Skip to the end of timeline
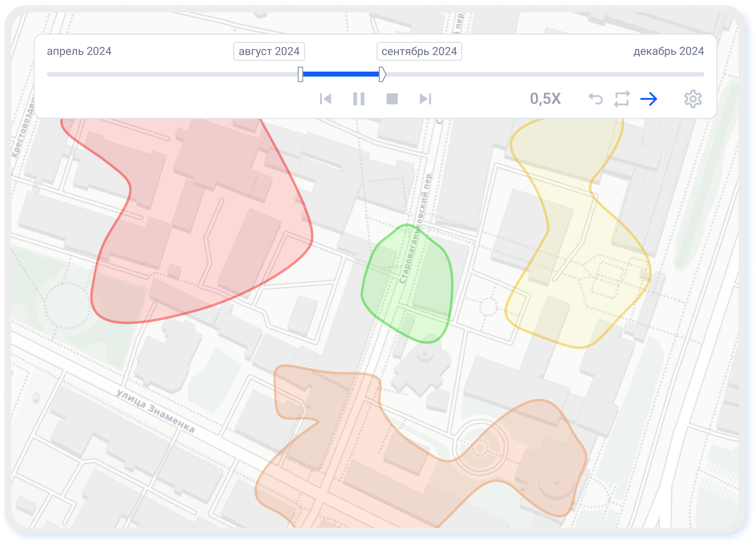The width and height of the screenshot is (756, 544). [425, 99]
